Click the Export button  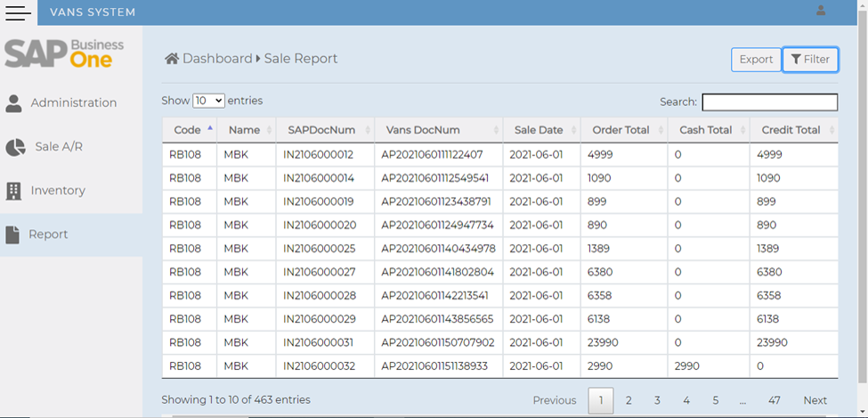756,60
